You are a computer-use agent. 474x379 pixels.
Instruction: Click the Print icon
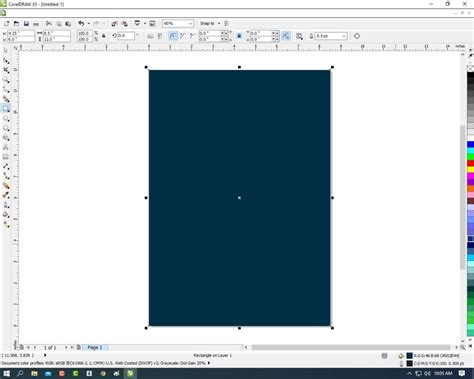tap(36, 23)
